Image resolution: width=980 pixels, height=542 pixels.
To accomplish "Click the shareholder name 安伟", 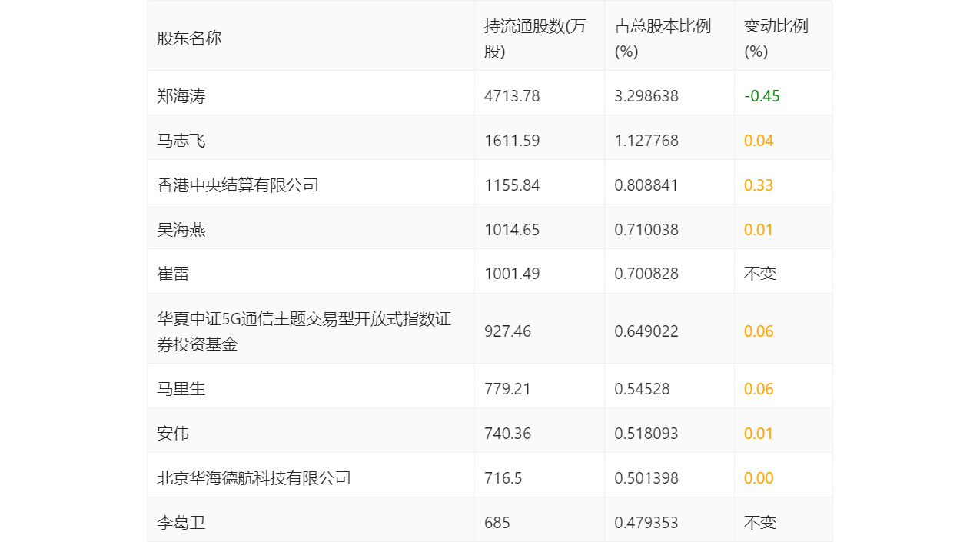I will [x=173, y=434].
